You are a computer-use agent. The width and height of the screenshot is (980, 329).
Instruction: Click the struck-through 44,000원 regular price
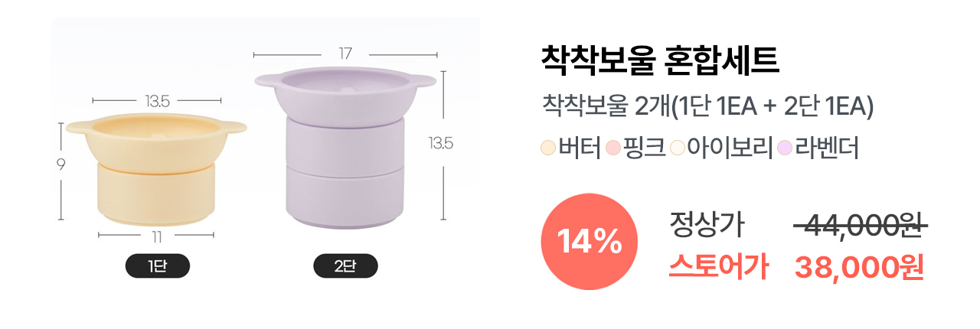click(x=861, y=226)
